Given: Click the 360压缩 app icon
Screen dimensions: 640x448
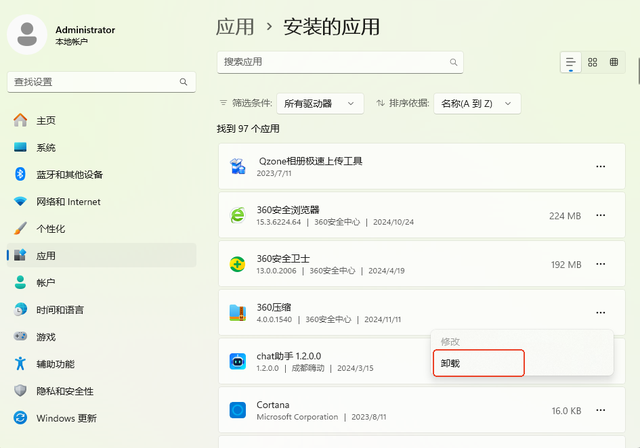Looking at the screenshot, I should [x=238, y=313].
